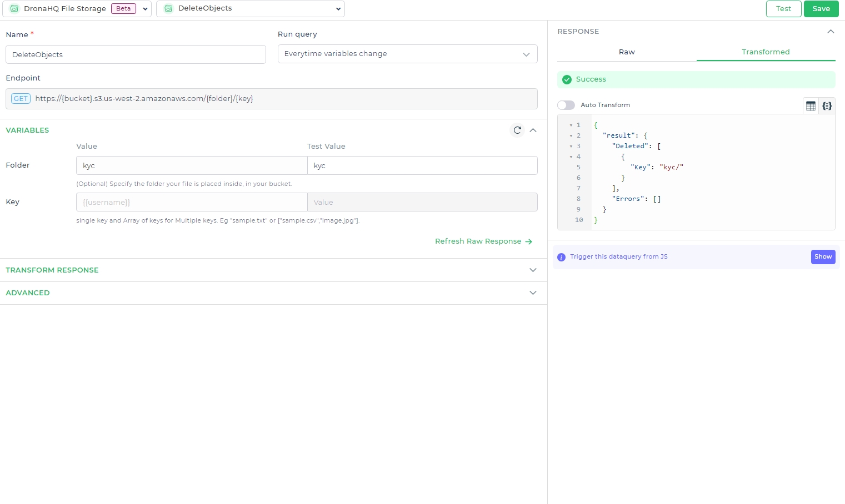Click the Beta badge

pos(123,9)
